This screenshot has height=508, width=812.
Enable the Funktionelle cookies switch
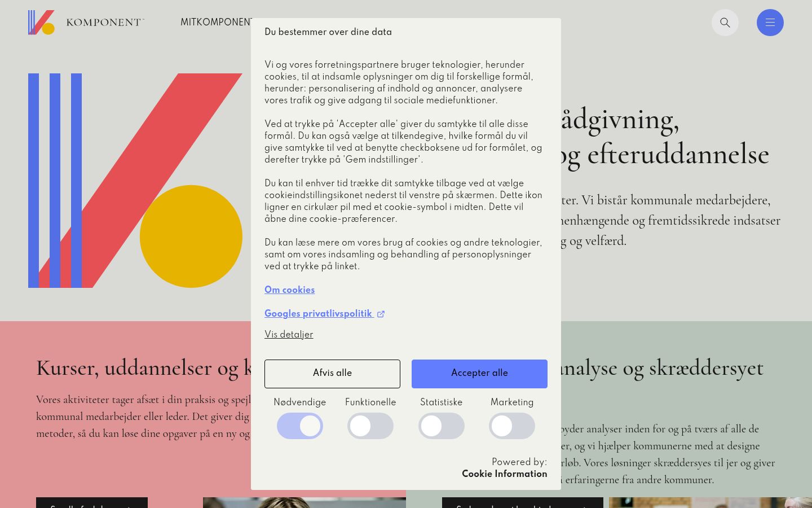(x=370, y=426)
